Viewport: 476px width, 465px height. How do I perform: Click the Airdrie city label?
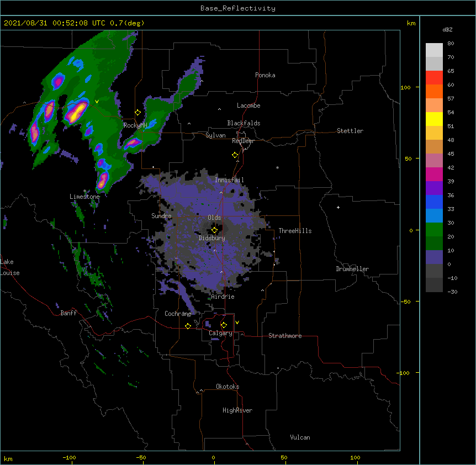(223, 297)
